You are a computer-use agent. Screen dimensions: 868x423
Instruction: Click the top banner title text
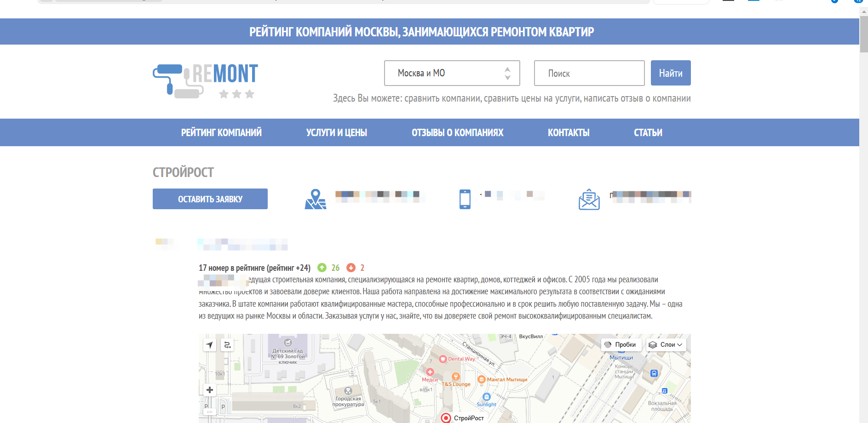click(422, 32)
